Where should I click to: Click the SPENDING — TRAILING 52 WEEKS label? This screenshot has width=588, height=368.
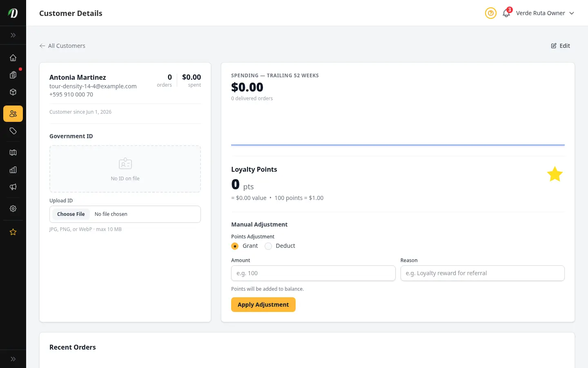coord(275,76)
